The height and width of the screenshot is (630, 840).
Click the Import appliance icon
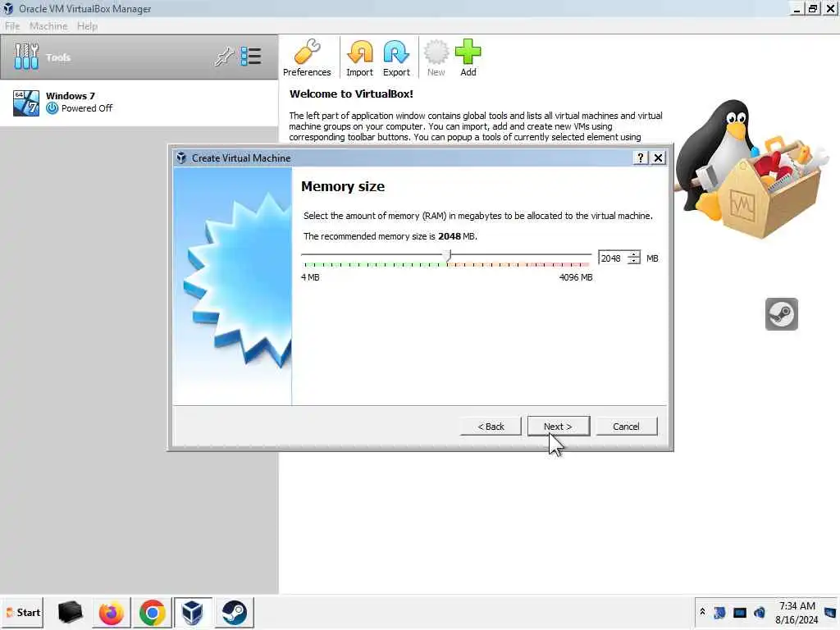(x=359, y=58)
